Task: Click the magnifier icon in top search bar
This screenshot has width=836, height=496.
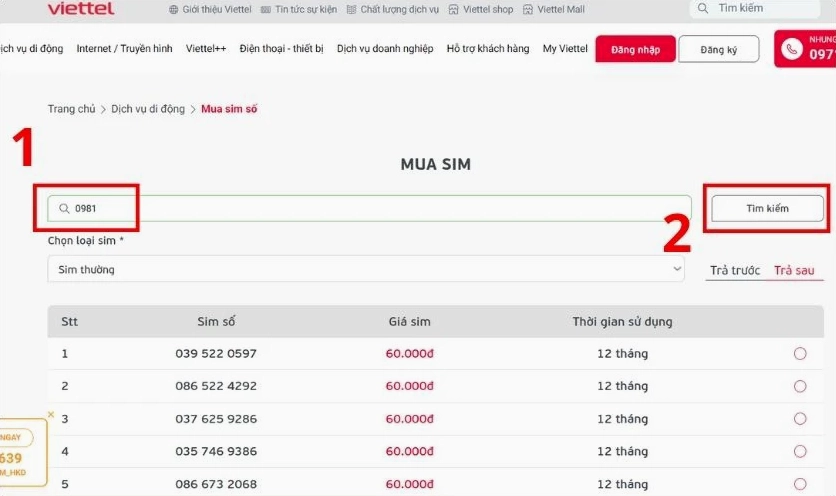Action: click(703, 9)
